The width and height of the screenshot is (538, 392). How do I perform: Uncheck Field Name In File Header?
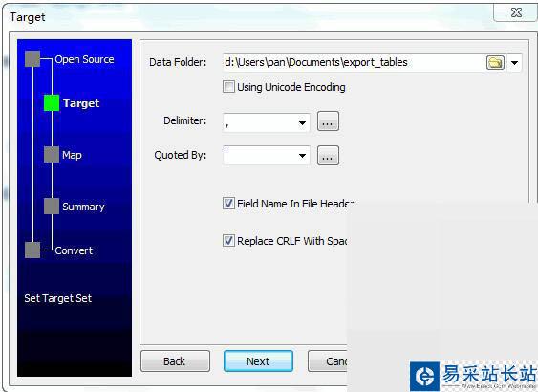tap(228, 204)
